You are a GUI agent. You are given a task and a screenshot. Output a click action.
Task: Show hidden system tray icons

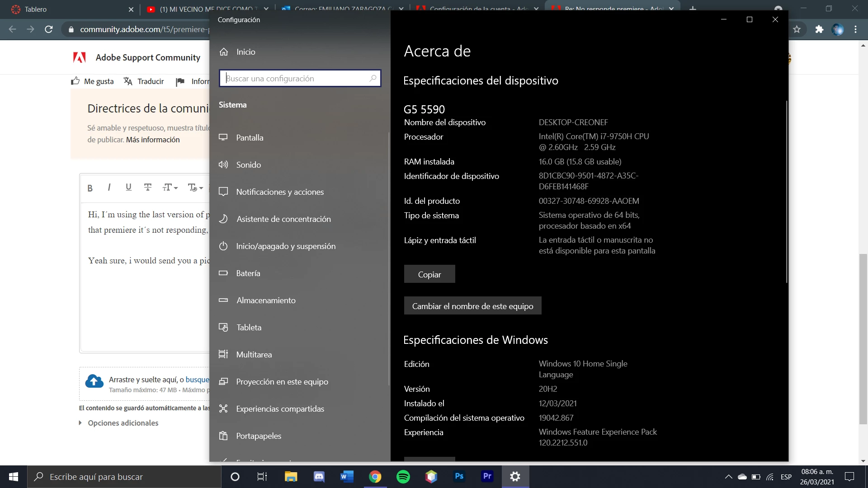[728, 477]
